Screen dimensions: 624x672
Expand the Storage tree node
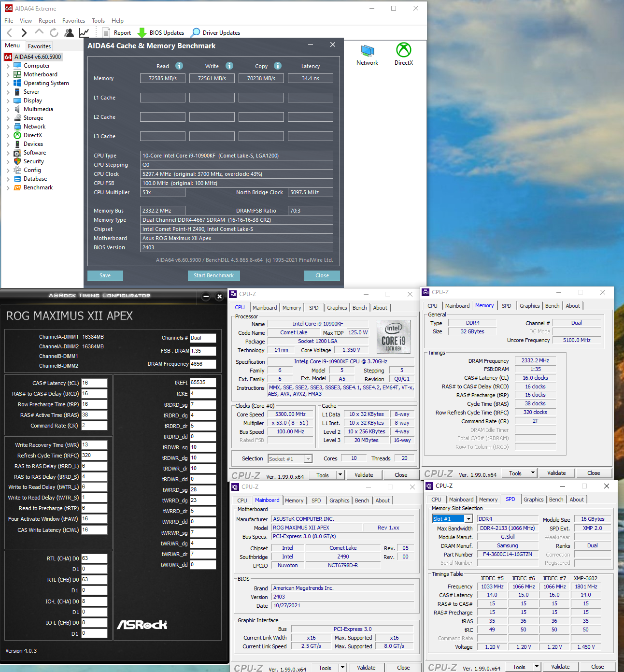point(8,118)
